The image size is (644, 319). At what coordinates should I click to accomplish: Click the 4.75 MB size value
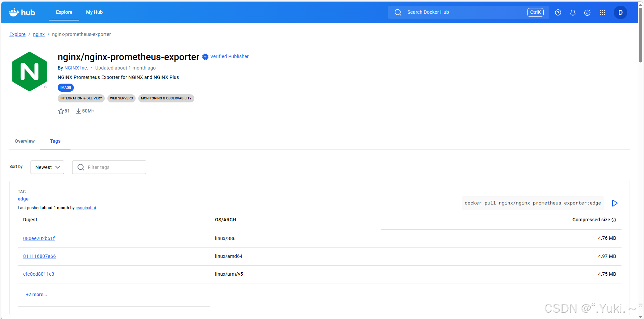pyautogui.click(x=607, y=274)
